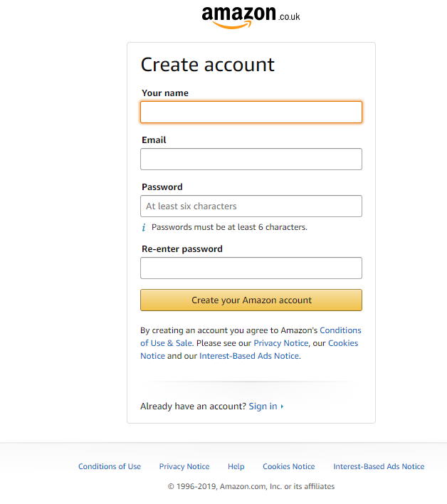Click the arrow next to Sign in
The height and width of the screenshot is (504, 447).
[282, 406]
